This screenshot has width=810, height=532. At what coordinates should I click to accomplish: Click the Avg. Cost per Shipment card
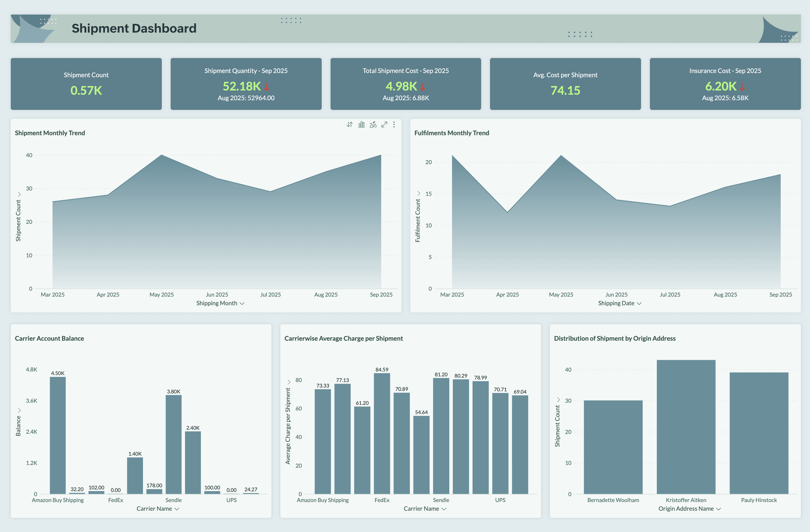tap(565, 84)
